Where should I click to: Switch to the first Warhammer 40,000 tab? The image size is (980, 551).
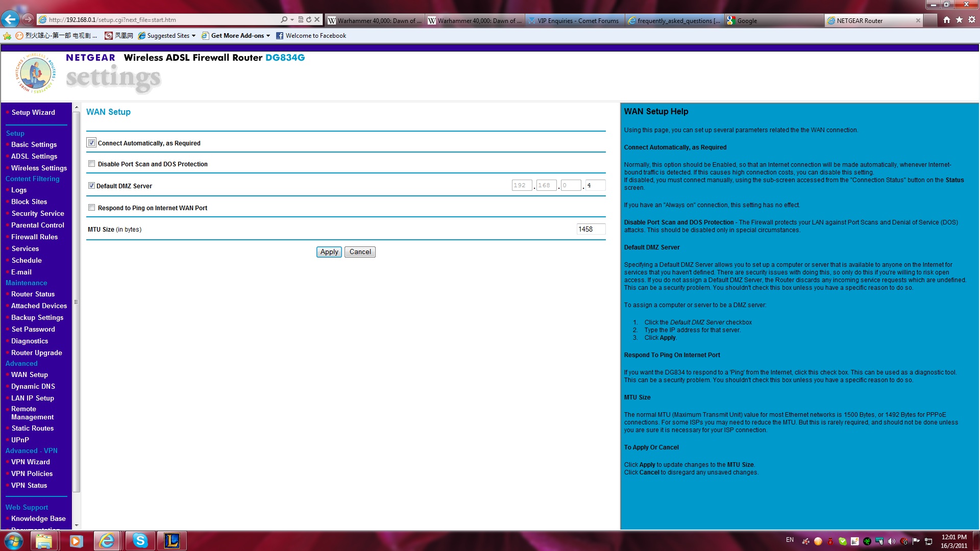tap(375, 20)
